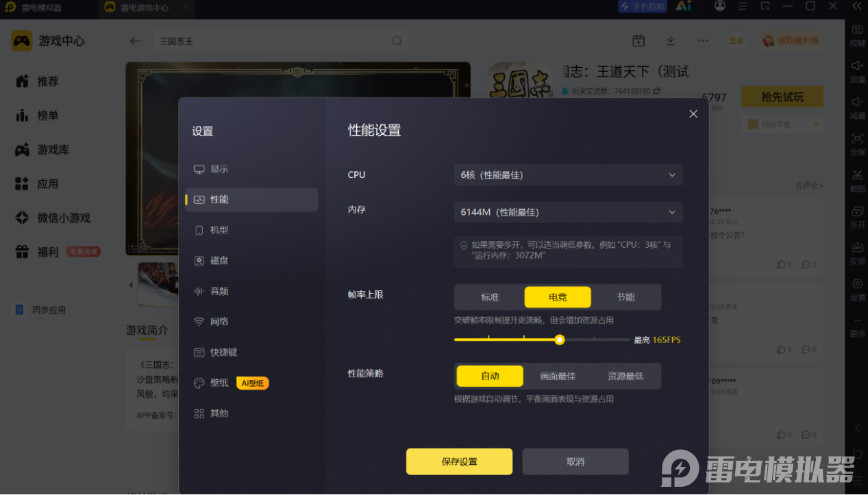Select 节能 frame rate limit
Viewport: 868px width, 495px height.
pyautogui.click(x=625, y=297)
